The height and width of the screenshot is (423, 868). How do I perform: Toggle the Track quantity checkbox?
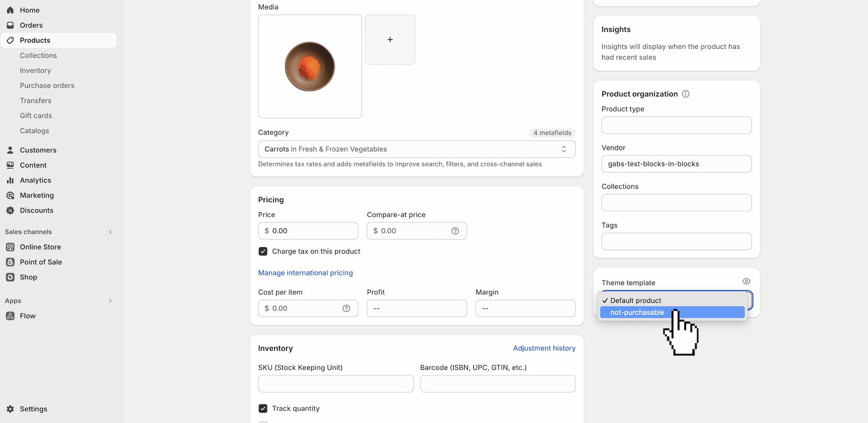pos(263,409)
